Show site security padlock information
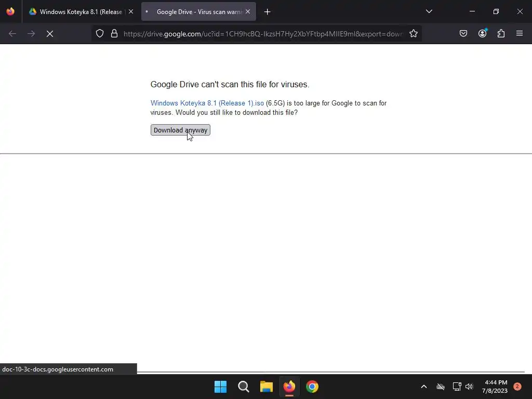The height and width of the screenshot is (399, 532). click(114, 34)
